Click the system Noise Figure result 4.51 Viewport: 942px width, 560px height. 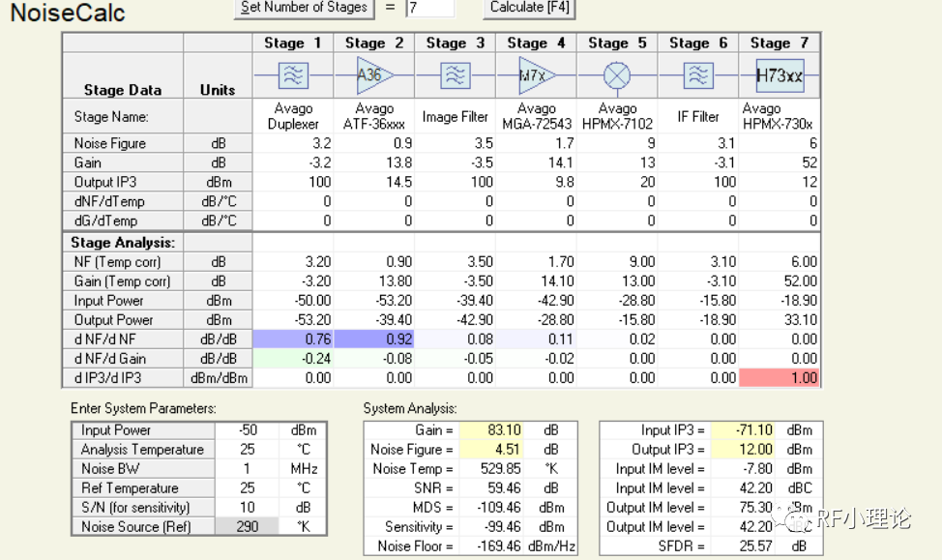[x=490, y=450]
